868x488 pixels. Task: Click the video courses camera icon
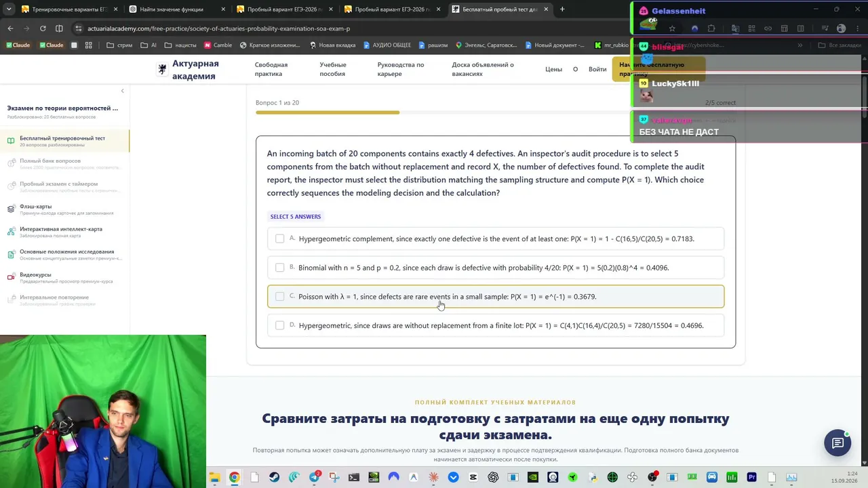(11, 277)
